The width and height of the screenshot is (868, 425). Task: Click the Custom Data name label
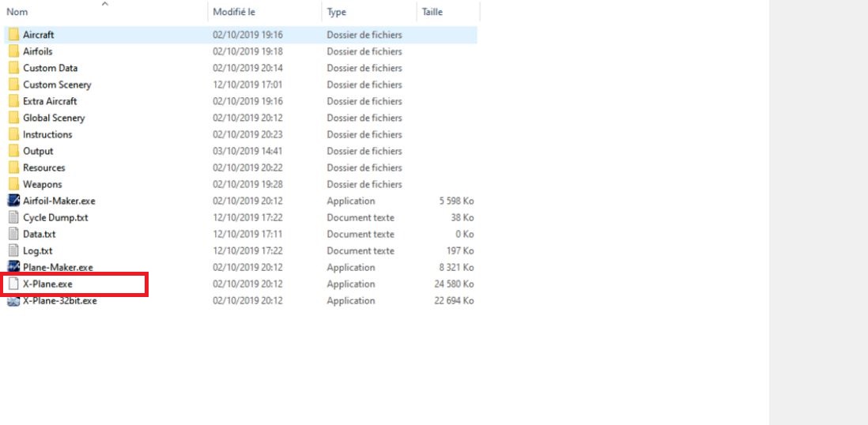coord(51,68)
